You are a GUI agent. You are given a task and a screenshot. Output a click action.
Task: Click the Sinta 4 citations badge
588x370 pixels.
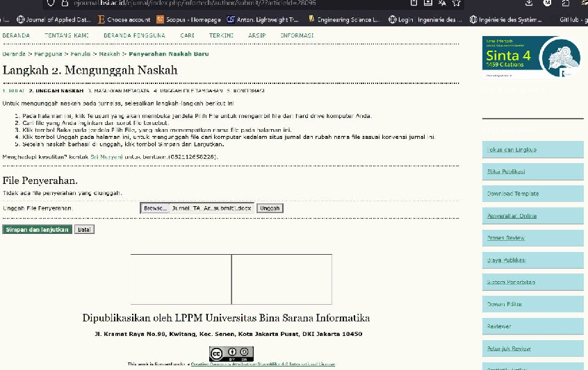coord(531,55)
